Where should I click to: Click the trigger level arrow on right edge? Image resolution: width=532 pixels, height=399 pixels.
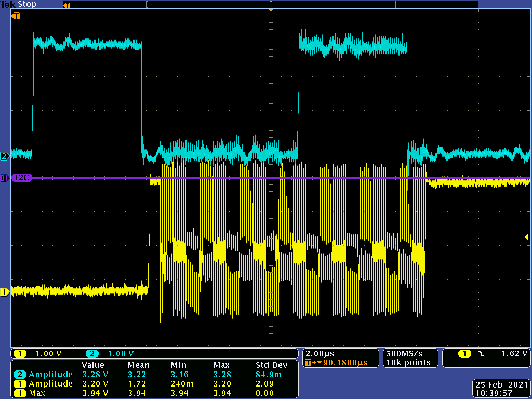tap(527, 237)
